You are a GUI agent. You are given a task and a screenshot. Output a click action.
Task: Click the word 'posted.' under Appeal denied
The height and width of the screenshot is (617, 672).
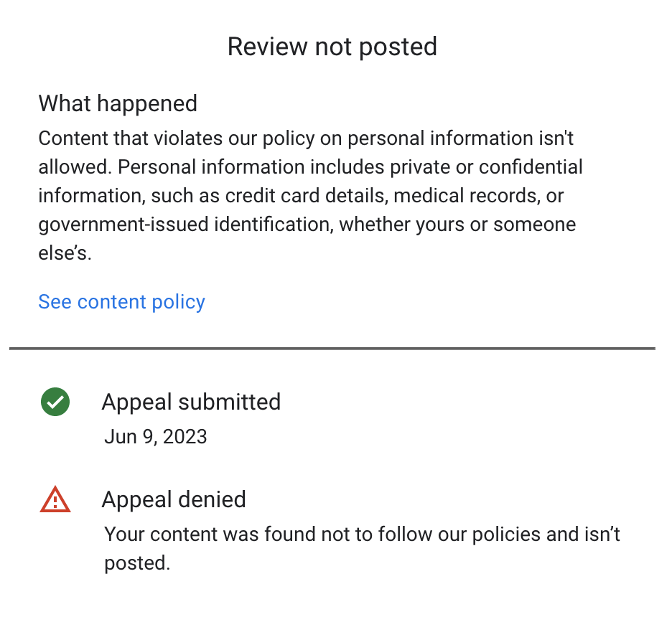click(x=137, y=563)
